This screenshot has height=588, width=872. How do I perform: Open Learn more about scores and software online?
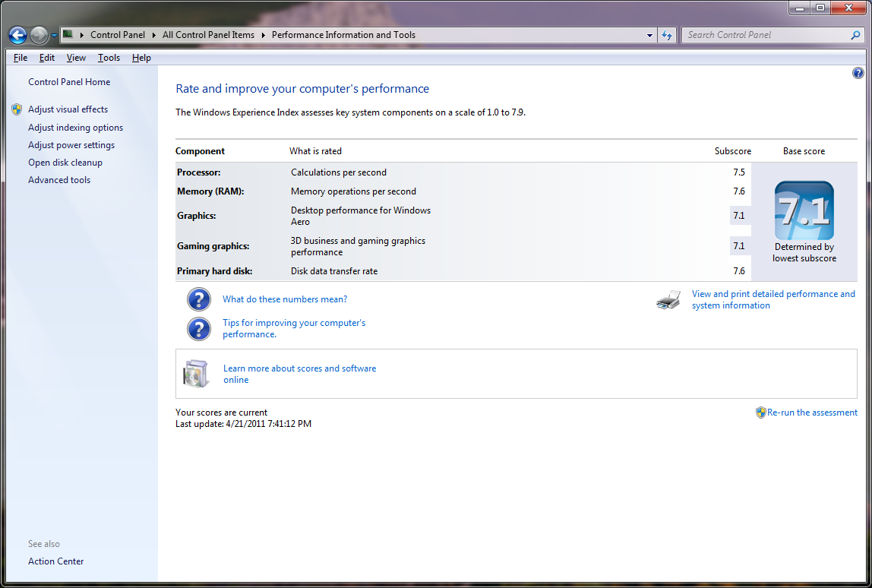299,374
